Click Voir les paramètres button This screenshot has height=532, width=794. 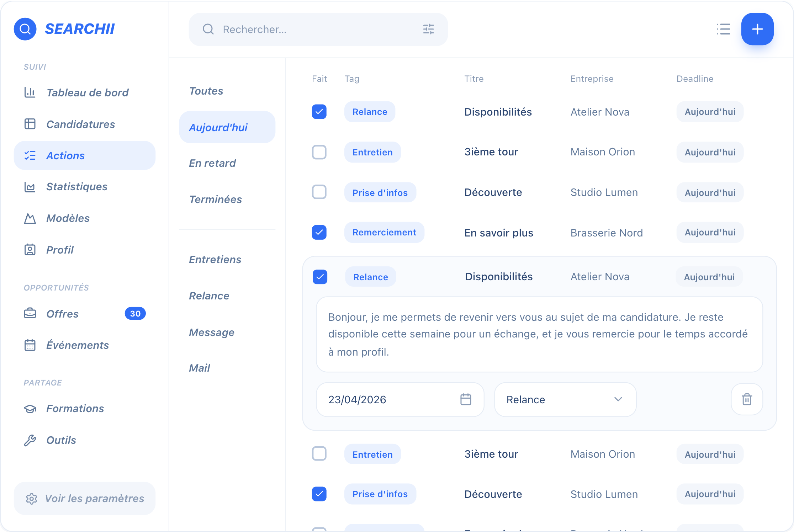tap(85, 498)
